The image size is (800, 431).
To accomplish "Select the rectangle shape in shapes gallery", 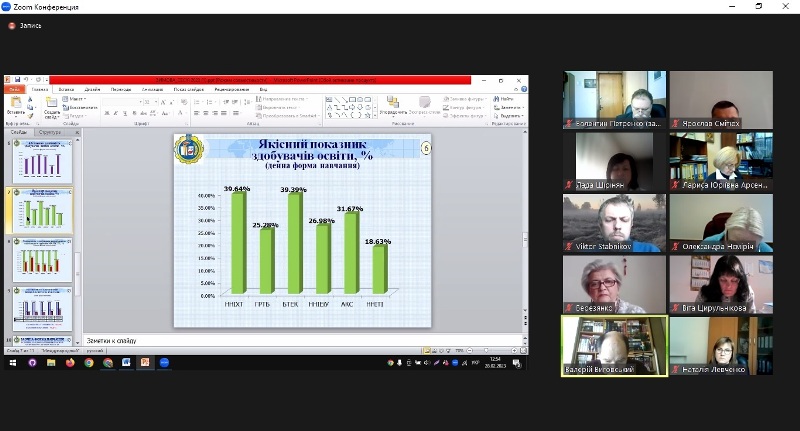I will point(352,99).
